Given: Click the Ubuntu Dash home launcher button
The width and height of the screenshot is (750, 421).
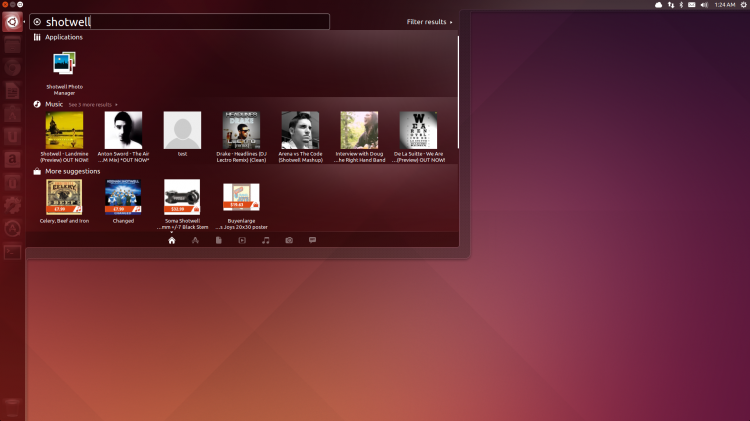Looking at the screenshot, I should (x=12, y=22).
